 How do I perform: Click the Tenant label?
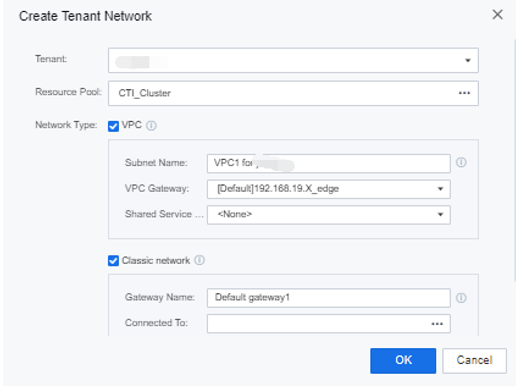tap(51, 59)
